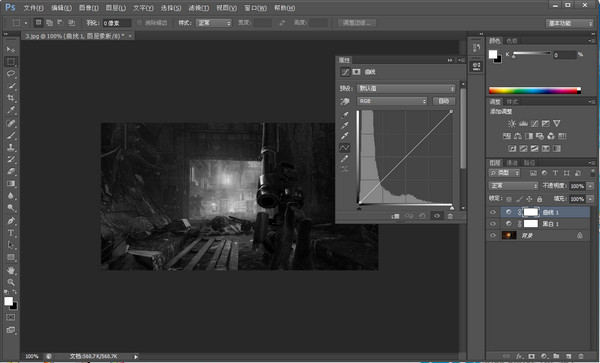Open marquee tool preset picker arrow
This screenshot has height=363, width=600.
point(26,23)
